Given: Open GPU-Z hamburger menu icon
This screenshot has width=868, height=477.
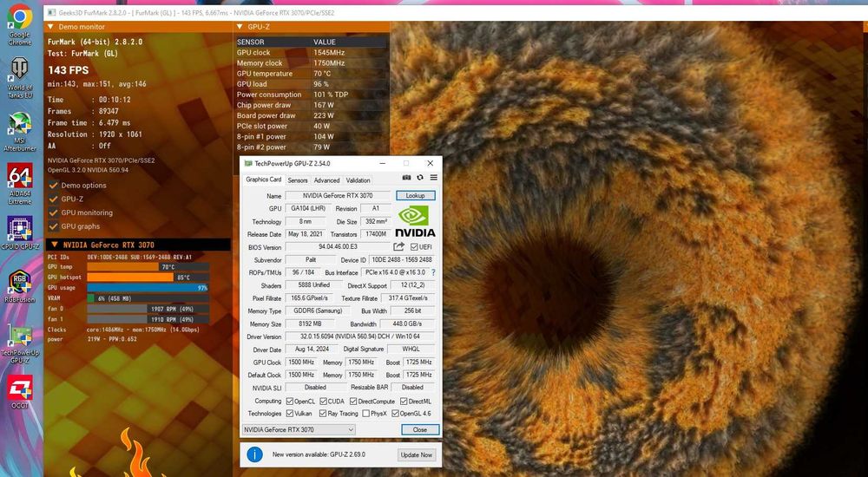Looking at the screenshot, I should pyautogui.click(x=433, y=178).
